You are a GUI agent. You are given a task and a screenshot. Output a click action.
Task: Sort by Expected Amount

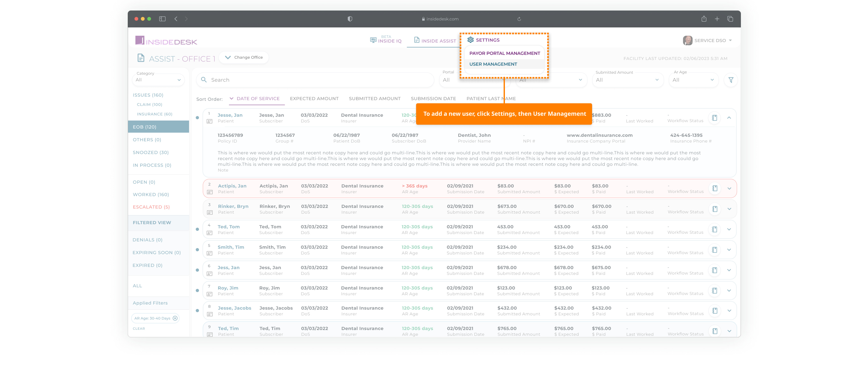(x=314, y=99)
